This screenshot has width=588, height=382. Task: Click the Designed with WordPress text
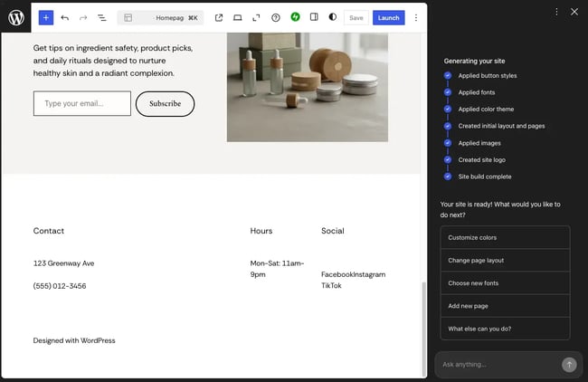[x=74, y=340]
